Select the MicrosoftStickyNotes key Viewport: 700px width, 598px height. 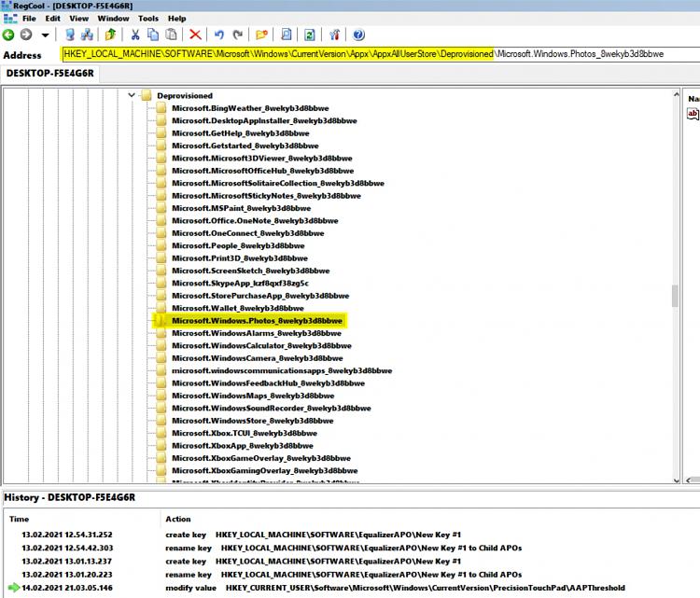click(x=266, y=196)
